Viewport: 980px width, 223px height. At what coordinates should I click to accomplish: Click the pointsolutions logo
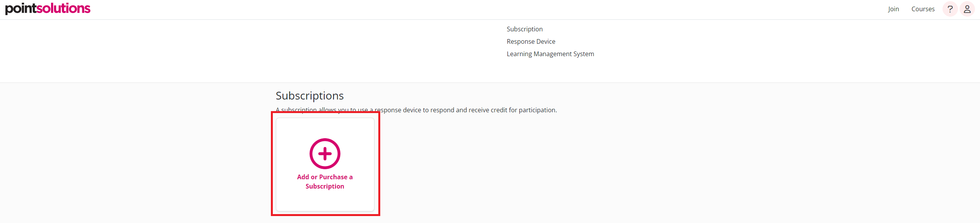(48, 9)
